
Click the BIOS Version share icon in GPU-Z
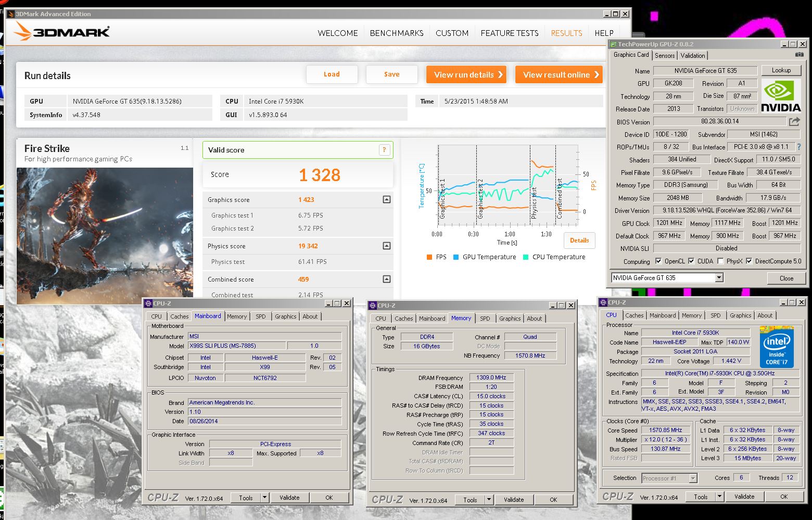pos(794,121)
